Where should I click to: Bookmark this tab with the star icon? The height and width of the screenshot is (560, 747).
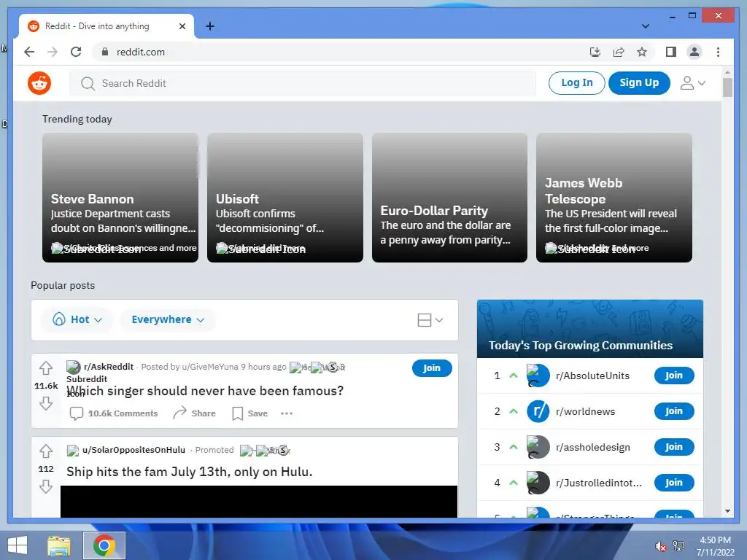pyautogui.click(x=642, y=52)
